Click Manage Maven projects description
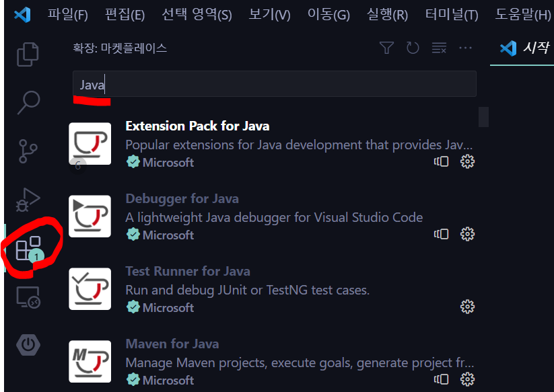 click(300, 362)
